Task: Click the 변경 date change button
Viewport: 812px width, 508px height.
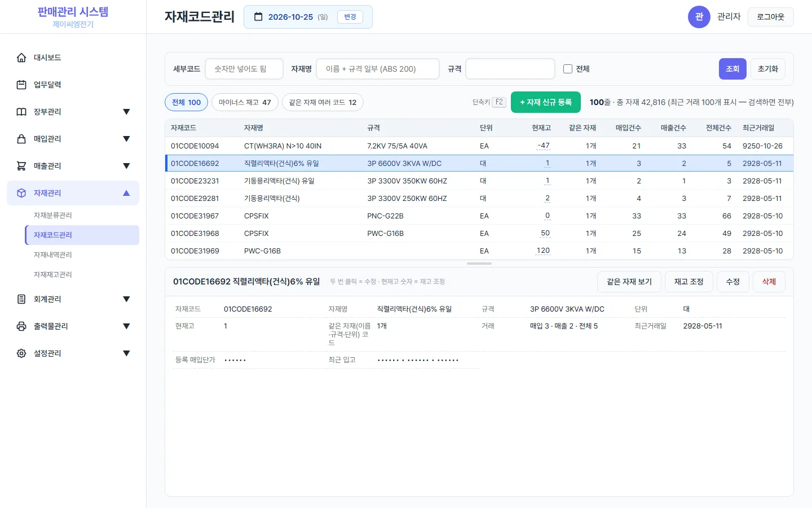Action: coord(350,17)
